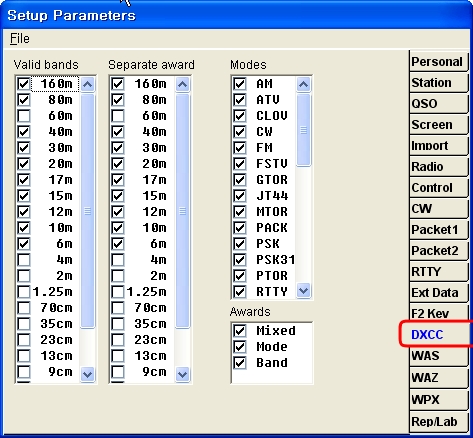Click Separate award scroll up arrow

coord(182,85)
